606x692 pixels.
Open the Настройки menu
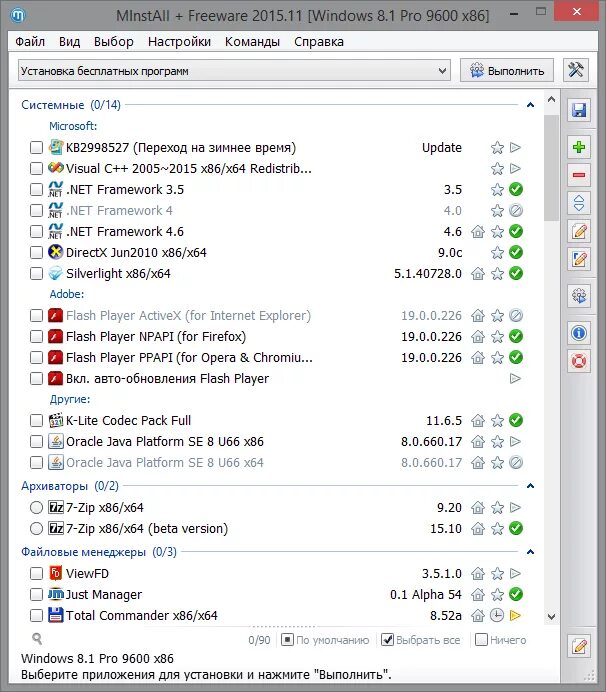[179, 41]
